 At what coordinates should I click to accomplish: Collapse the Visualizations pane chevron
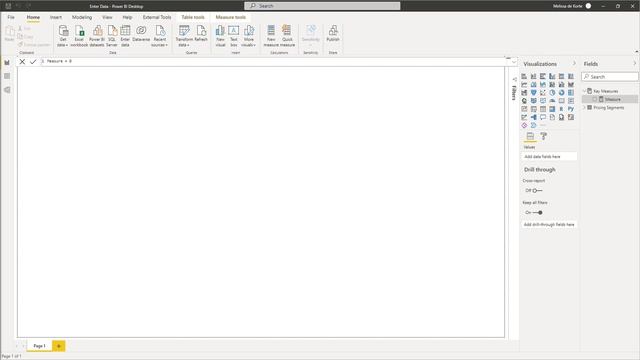pyautogui.click(x=574, y=64)
